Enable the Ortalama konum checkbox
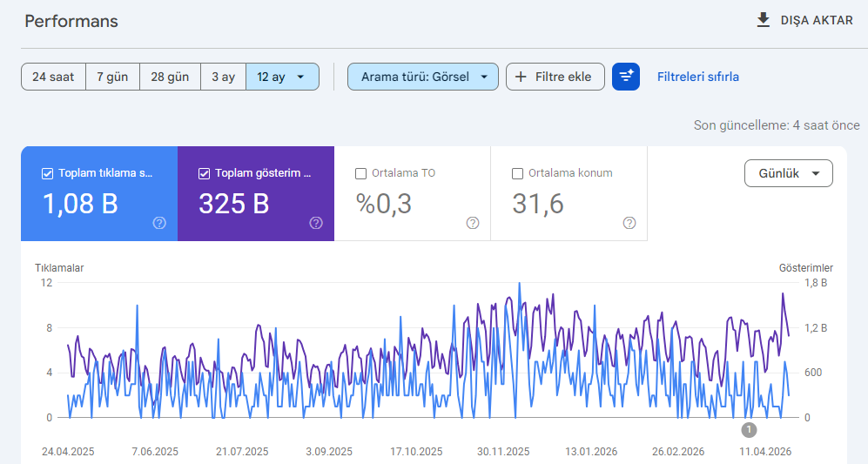Viewport: 868px width, 464px height. tap(518, 174)
